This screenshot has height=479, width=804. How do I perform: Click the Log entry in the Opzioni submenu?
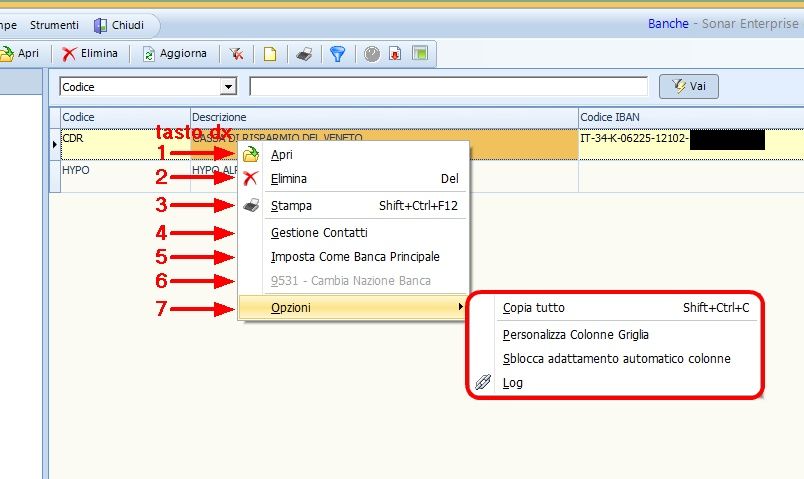pyautogui.click(x=512, y=382)
